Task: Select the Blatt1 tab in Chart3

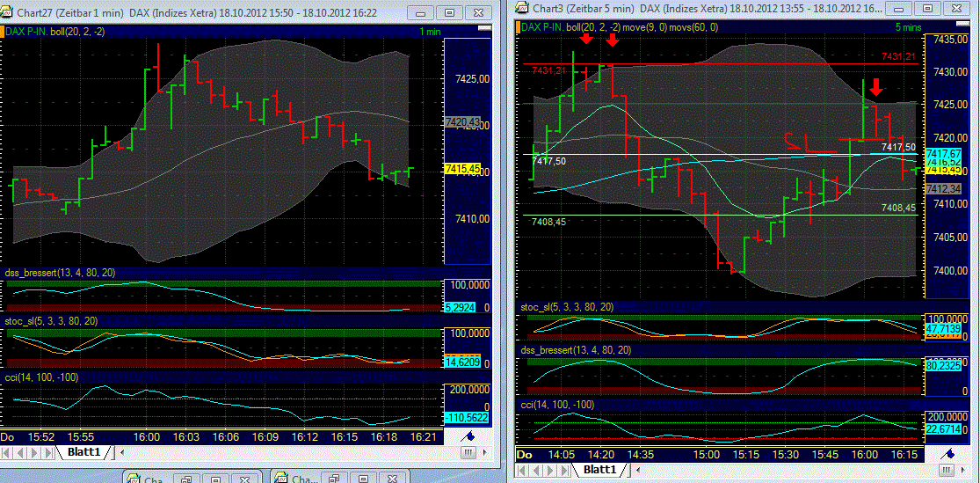Action: click(599, 469)
